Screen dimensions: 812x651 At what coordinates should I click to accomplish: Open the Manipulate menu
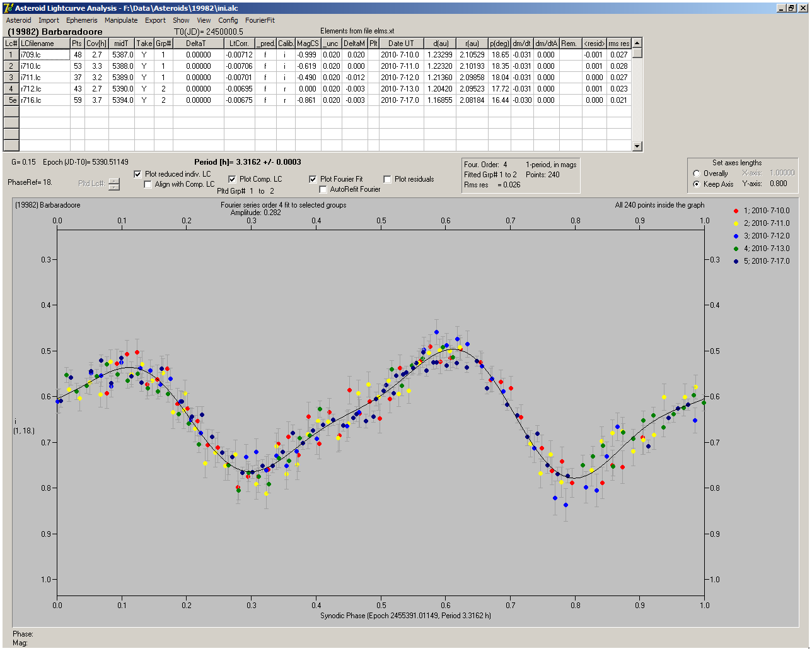121,20
